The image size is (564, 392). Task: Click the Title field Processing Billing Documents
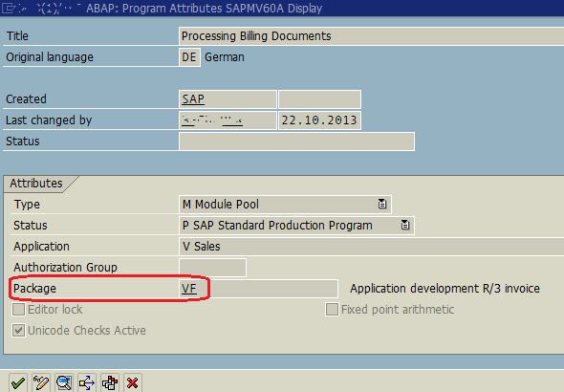[372, 36]
